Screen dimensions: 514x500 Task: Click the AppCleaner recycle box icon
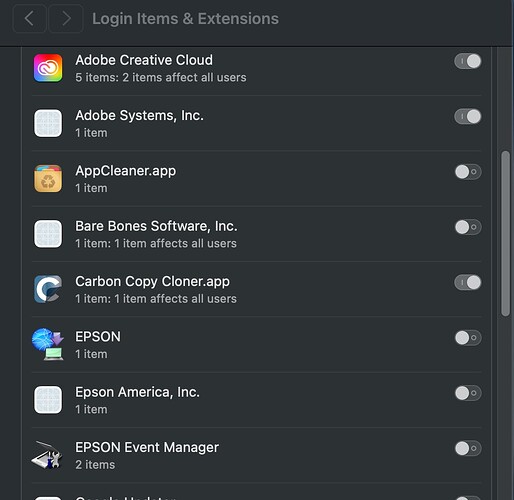(x=48, y=179)
